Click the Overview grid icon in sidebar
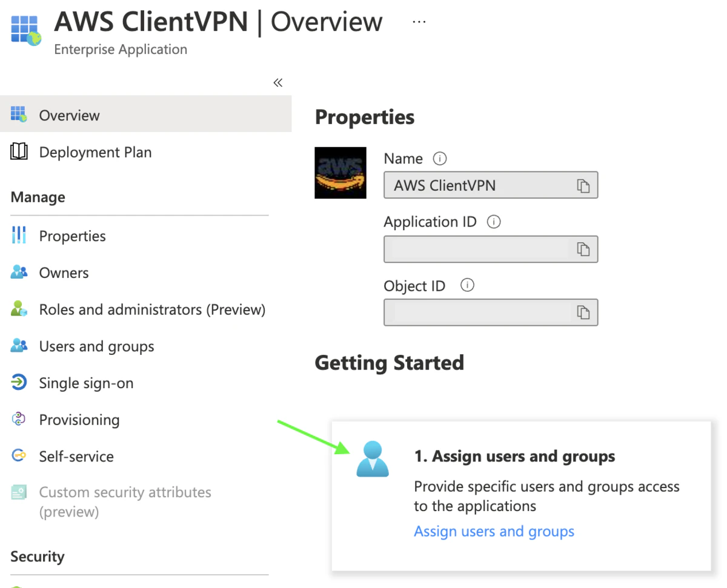This screenshot has height=588, width=727. [x=19, y=114]
